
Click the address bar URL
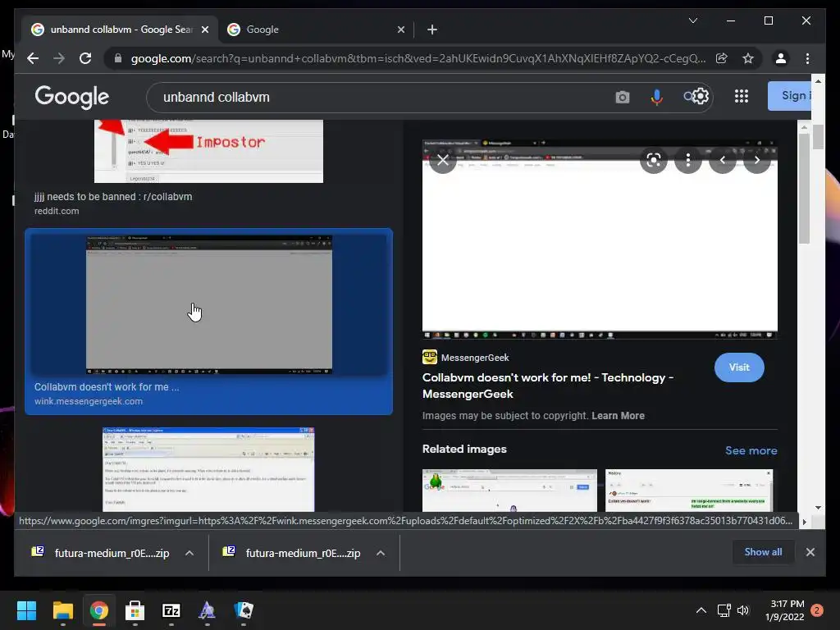418,58
